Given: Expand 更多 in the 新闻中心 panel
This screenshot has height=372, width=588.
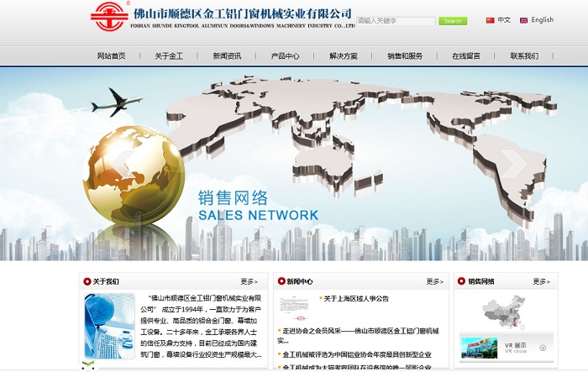Looking at the screenshot, I should (x=434, y=281).
